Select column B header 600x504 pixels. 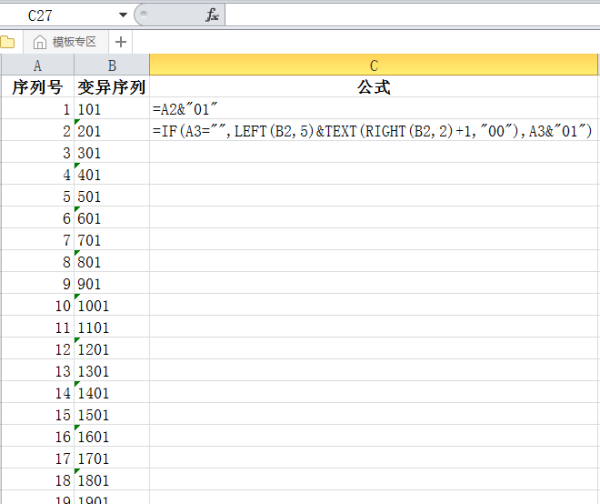click(x=112, y=65)
